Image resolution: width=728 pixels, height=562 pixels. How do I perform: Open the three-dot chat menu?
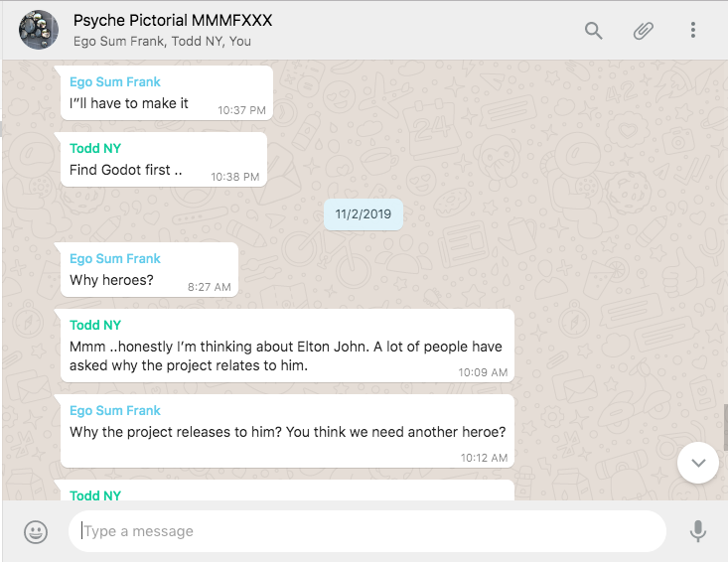693,31
